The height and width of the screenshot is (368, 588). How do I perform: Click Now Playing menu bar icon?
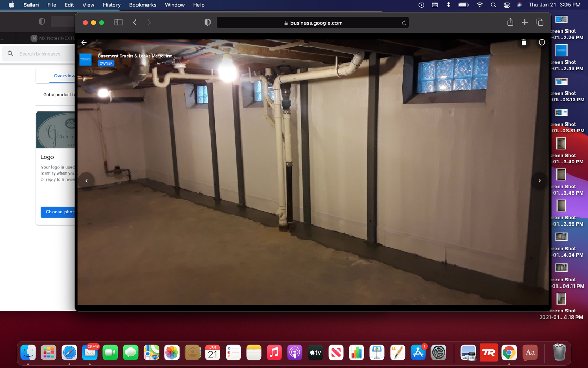(422, 5)
